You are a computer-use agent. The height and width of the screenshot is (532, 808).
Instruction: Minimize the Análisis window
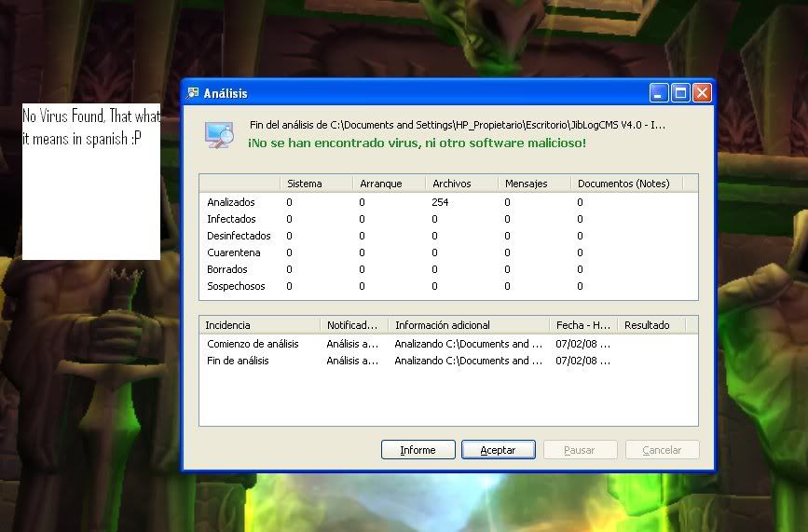pyautogui.click(x=660, y=92)
